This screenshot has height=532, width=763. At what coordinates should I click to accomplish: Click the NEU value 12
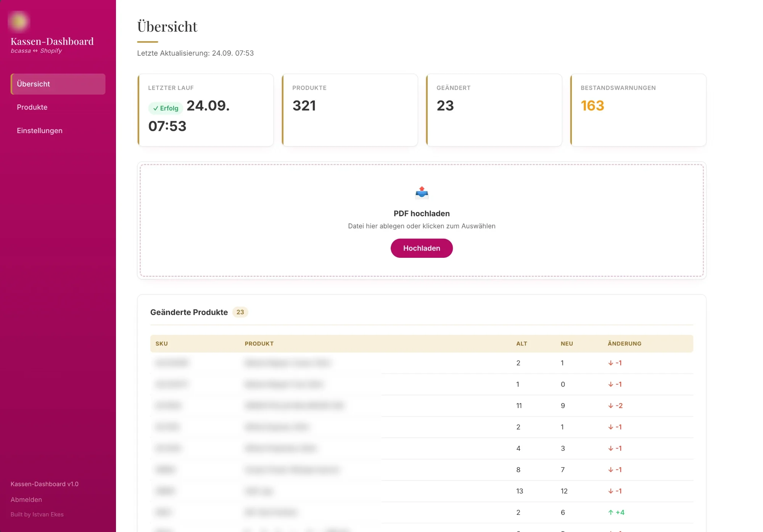coord(564,491)
